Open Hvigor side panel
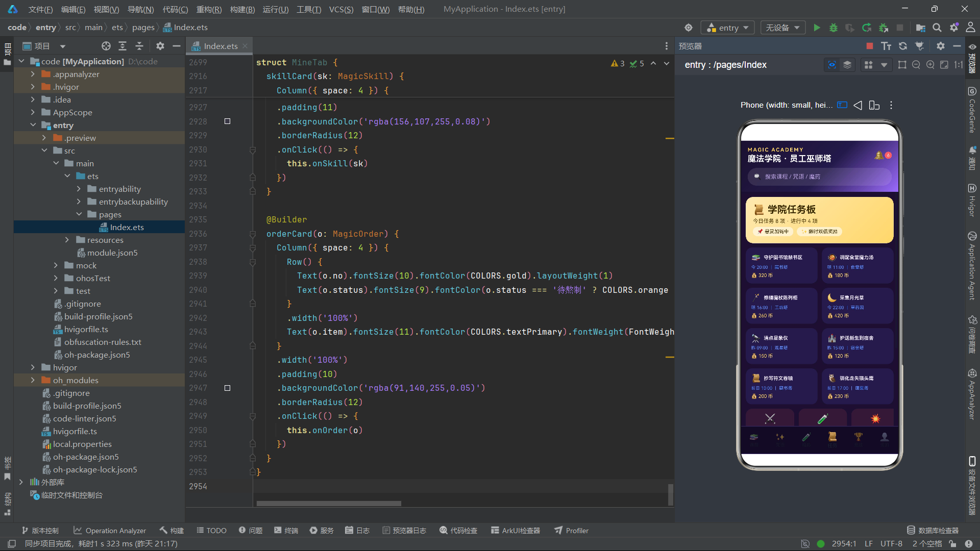 (x=972, y=200)
